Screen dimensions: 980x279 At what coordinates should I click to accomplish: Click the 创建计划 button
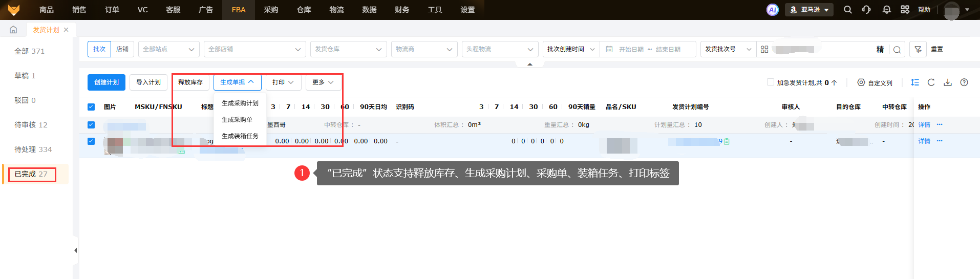point(106,82)
